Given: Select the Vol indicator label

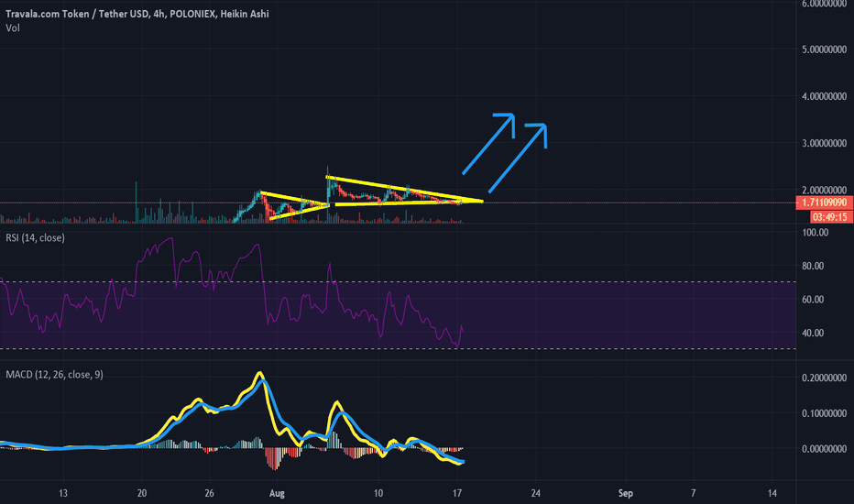Looking at the screenshot, I should click(x=13, y=27).
